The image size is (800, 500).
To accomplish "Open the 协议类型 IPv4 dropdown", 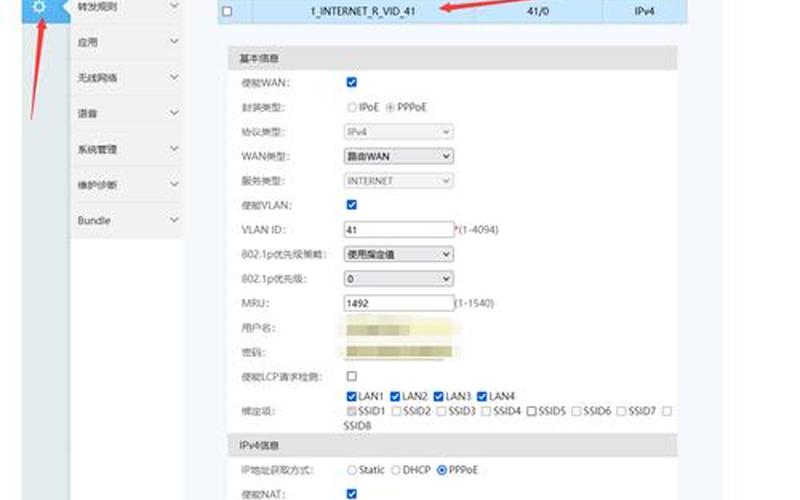I will pos(398,132).
